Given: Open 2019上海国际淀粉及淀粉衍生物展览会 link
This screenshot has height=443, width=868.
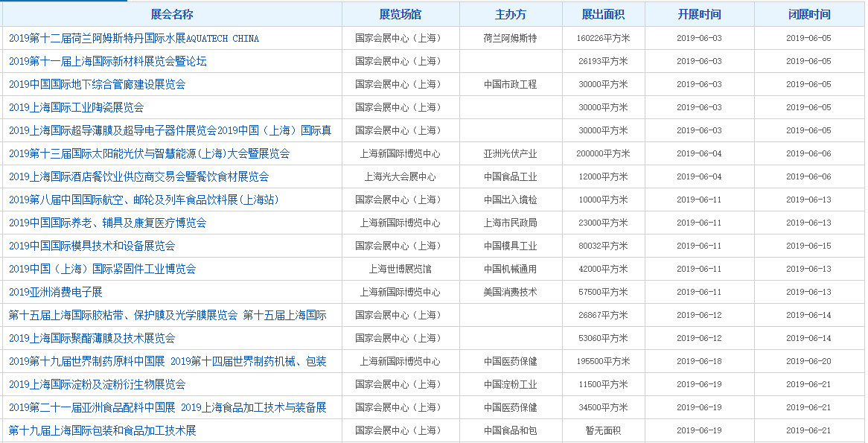Looking at the screenshot, I should pos(98,384).
